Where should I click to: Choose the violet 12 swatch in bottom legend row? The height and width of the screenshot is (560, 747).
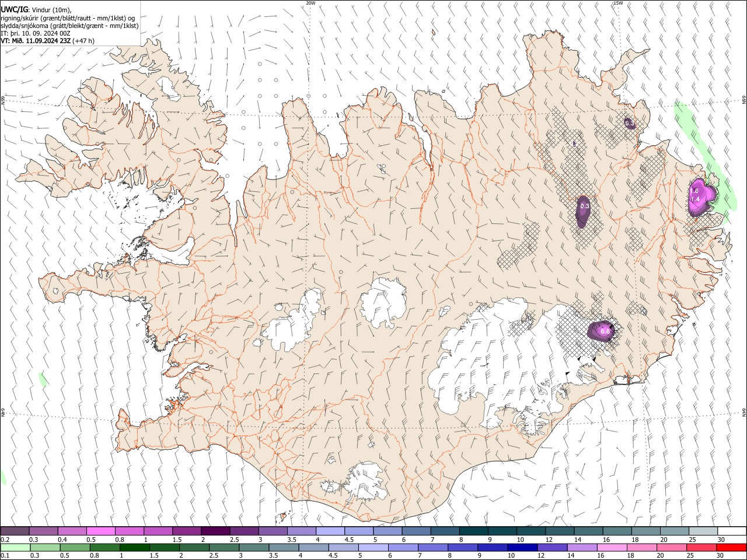[x=553, y=548]
